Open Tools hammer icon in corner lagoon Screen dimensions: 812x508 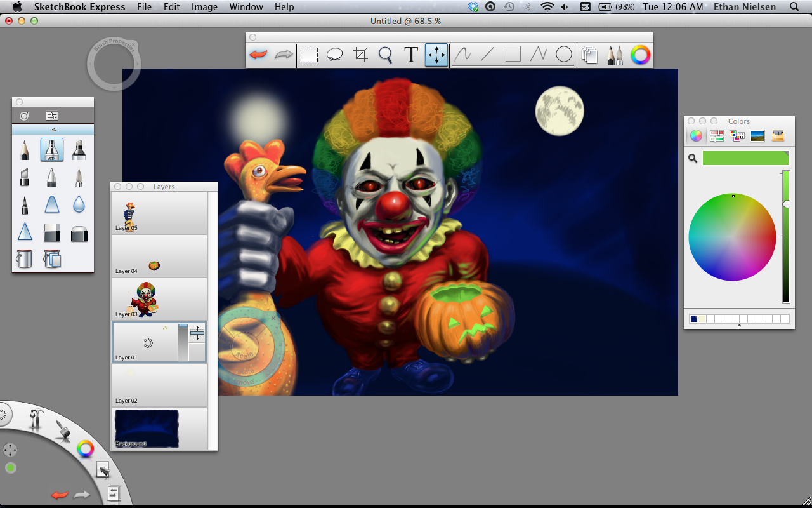[x=36, y=420]
